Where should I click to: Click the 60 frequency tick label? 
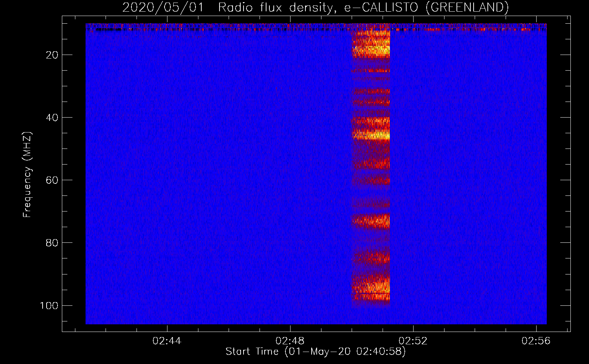coord(52,180)
